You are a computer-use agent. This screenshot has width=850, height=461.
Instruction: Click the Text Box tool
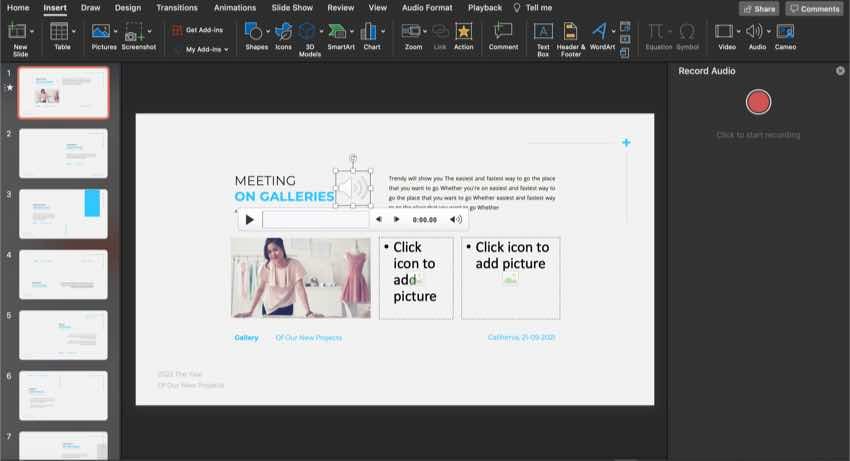pyautogui.click(x=543, y=32)
